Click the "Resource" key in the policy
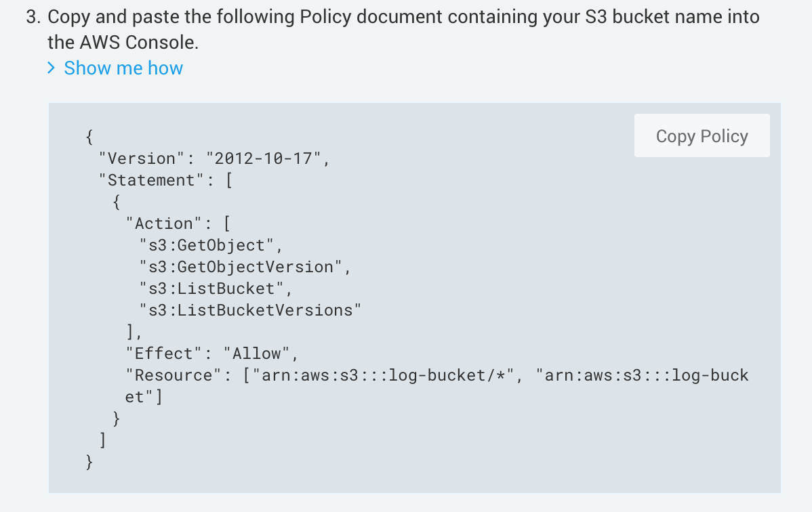 point(174,375)
